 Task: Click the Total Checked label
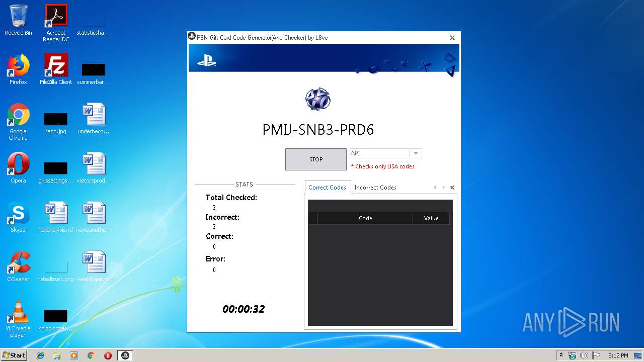[x=231, y=198]
